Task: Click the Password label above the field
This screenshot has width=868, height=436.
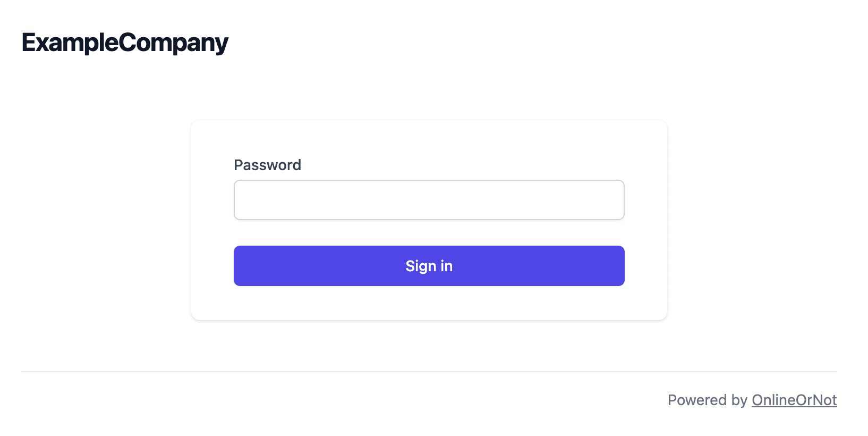Action: [267, 165]
